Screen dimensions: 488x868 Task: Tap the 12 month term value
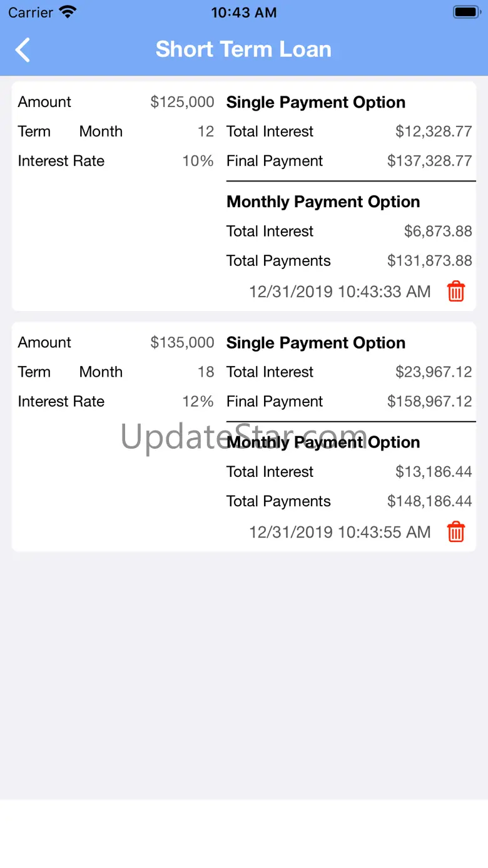pos(206,131)
